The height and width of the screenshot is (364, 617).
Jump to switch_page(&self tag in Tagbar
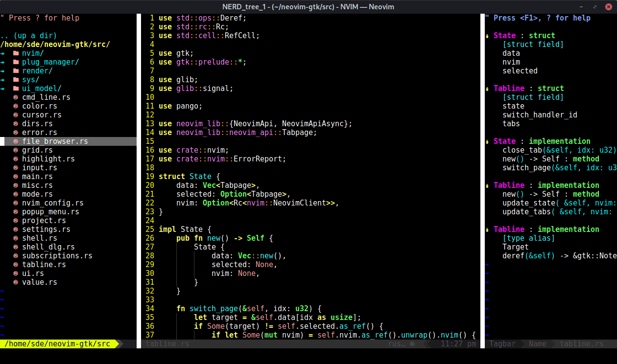(559, 168)
